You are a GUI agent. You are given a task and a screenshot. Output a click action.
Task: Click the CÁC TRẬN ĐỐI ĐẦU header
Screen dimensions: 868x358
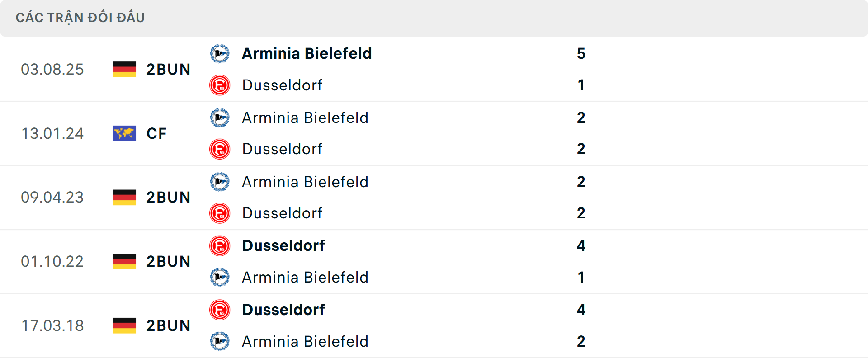[80, 18]
